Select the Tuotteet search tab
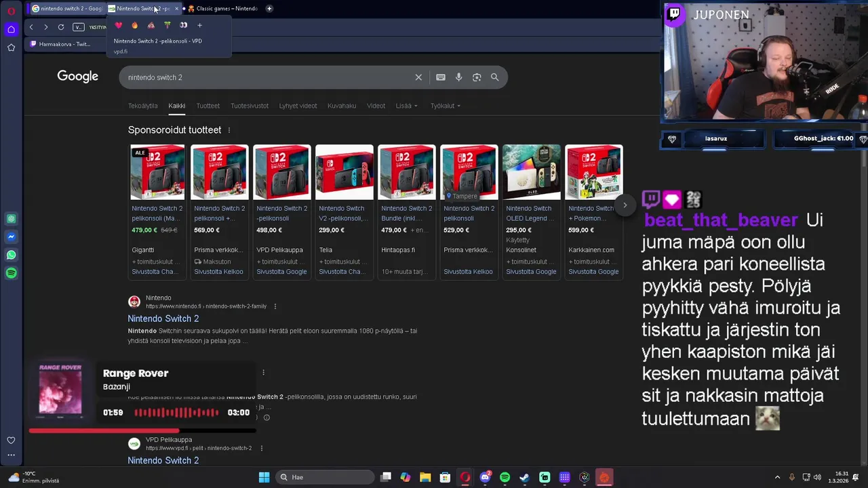 (208, 106)
